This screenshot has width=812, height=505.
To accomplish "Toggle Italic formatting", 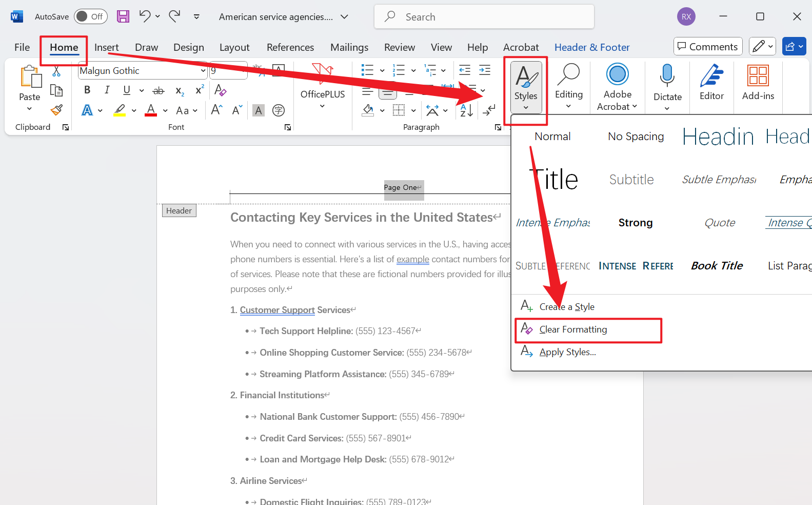I will click(107, 90).
